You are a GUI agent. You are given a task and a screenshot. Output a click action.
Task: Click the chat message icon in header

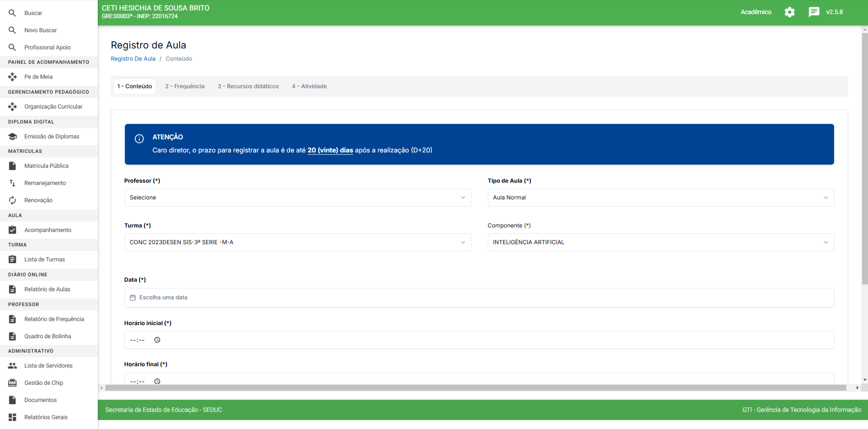click(x=813, y=12)
